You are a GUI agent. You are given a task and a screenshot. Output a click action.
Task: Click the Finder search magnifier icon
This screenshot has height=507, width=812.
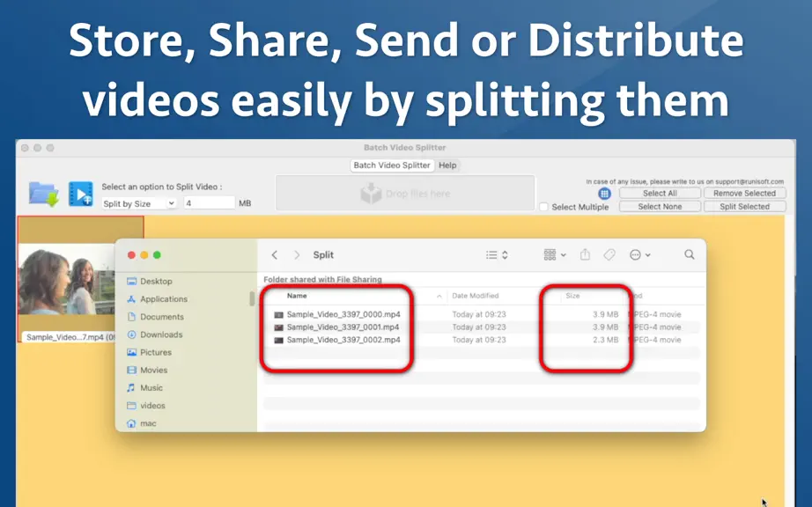point(690,254)
